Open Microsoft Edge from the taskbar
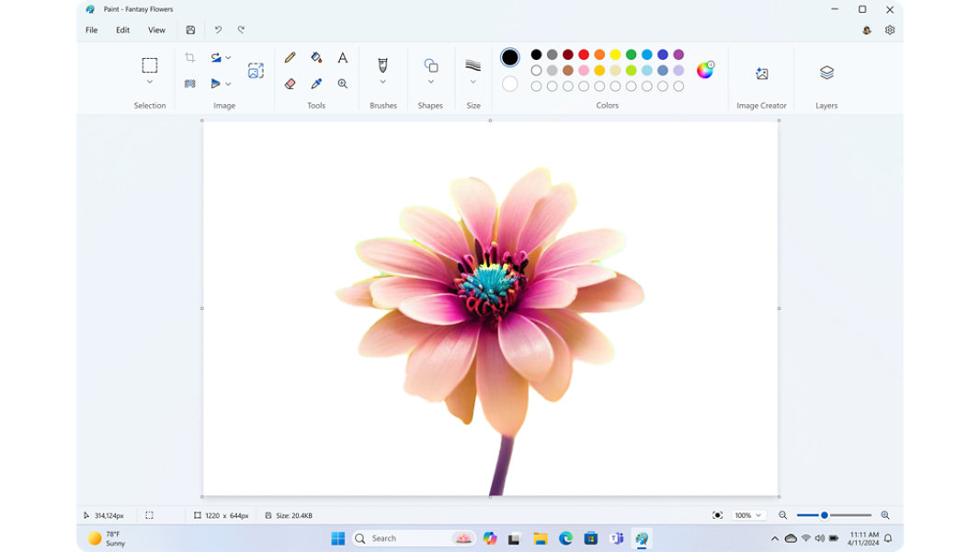Screen dimensions: 980x552 tap(565, 538)
